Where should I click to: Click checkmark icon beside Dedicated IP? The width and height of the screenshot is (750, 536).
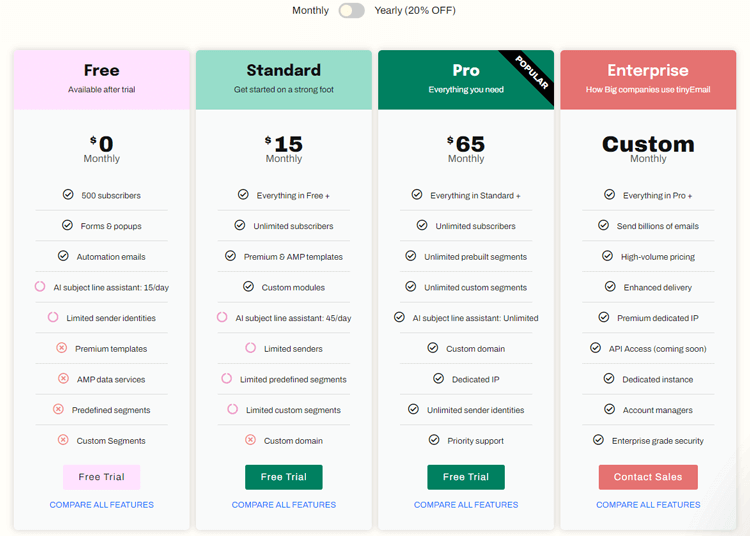pyautogui.click(x=439, y=378)
